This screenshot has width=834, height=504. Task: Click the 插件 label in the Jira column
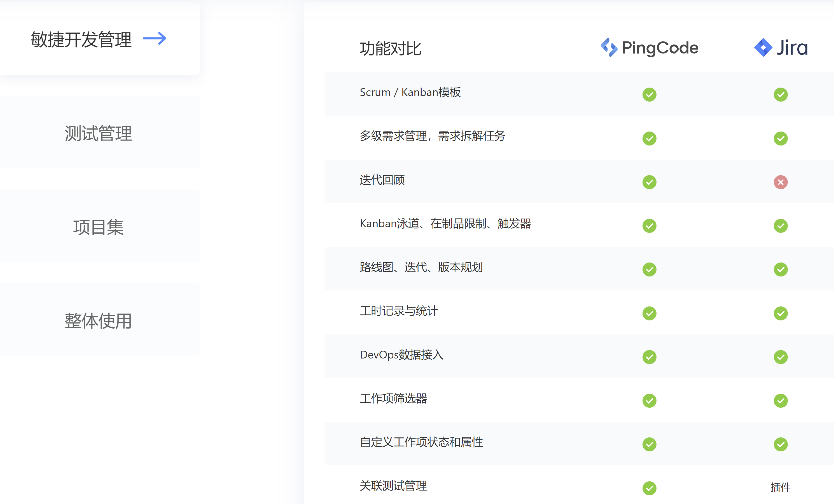click(781, 487)
